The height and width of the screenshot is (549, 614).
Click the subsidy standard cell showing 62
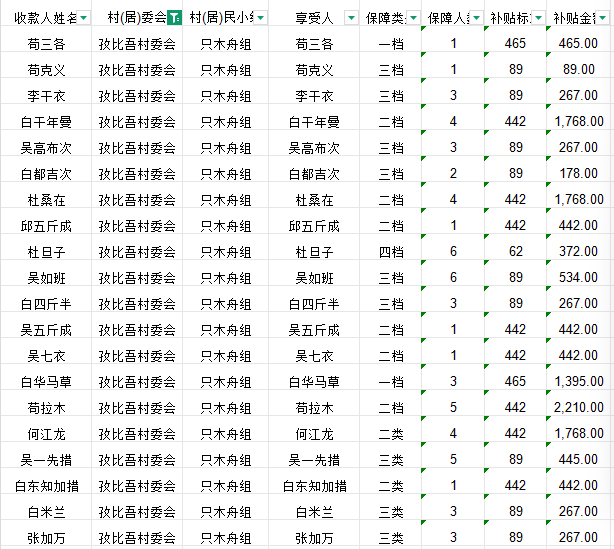pyautogui.click(x=515, y=252)
